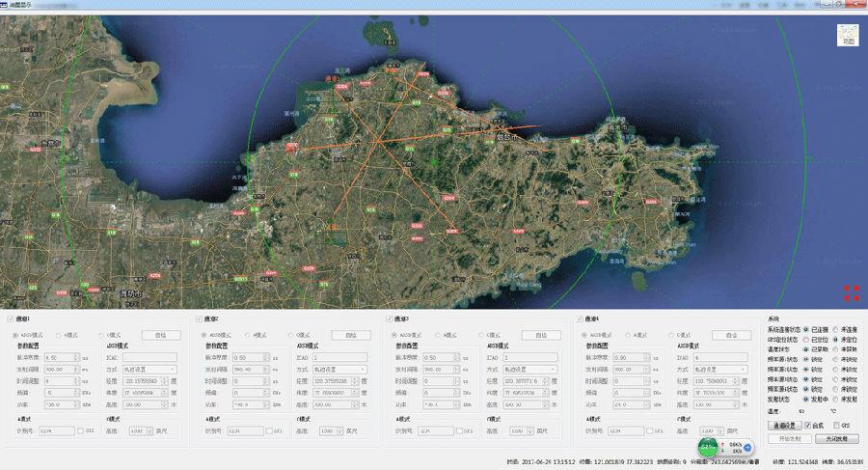
Task: Click the 自检 self-test button in Channel 1
Action: [161, 335]
